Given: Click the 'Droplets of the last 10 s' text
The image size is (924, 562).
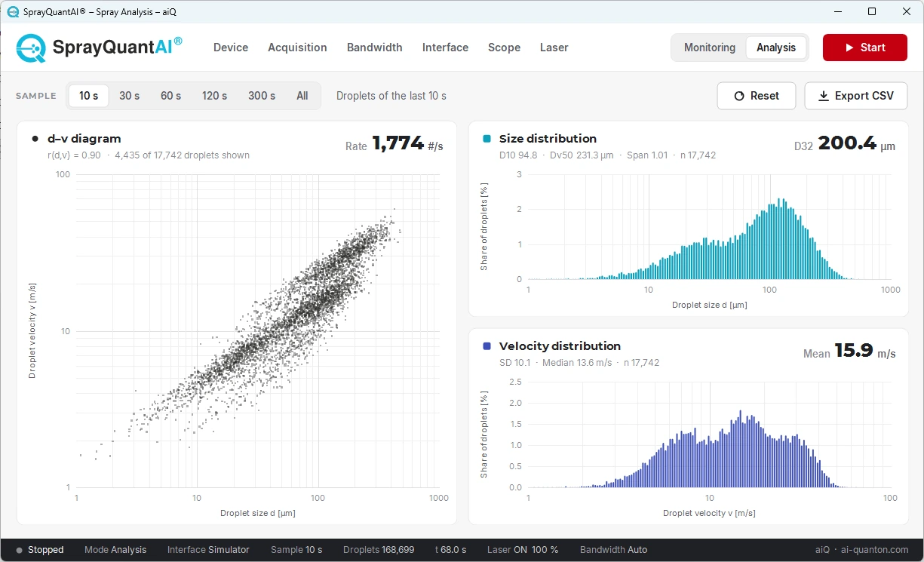Looking at the screenshot, I should tap(391, 96).
